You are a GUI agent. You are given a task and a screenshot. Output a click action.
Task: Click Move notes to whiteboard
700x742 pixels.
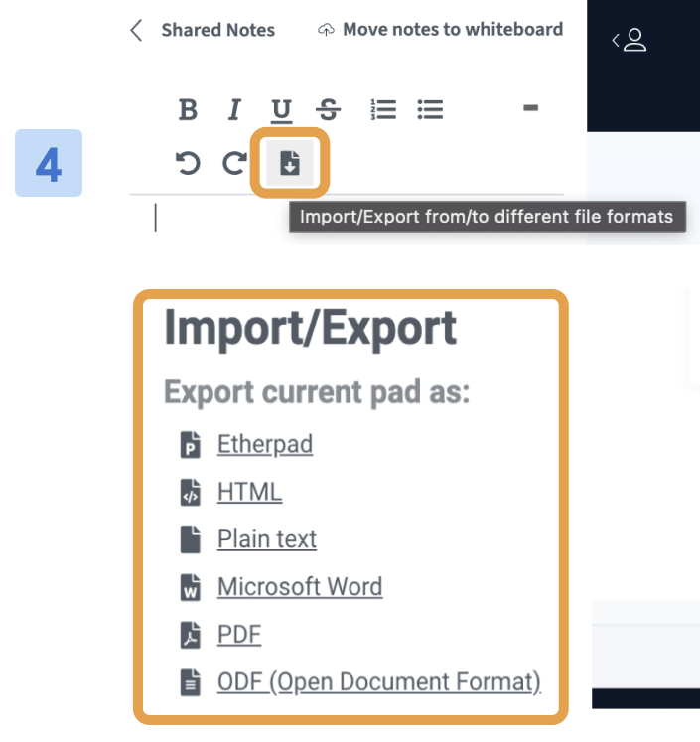point(441,30)
